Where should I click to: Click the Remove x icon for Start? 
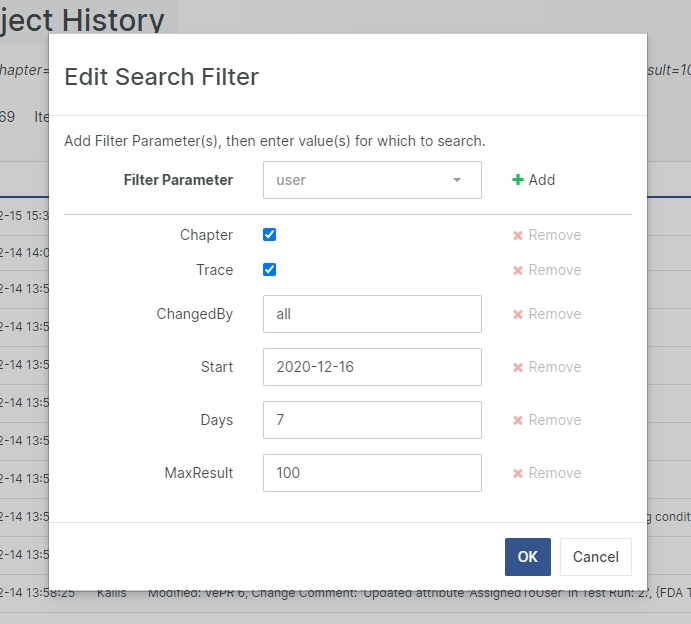coord(518,368)
